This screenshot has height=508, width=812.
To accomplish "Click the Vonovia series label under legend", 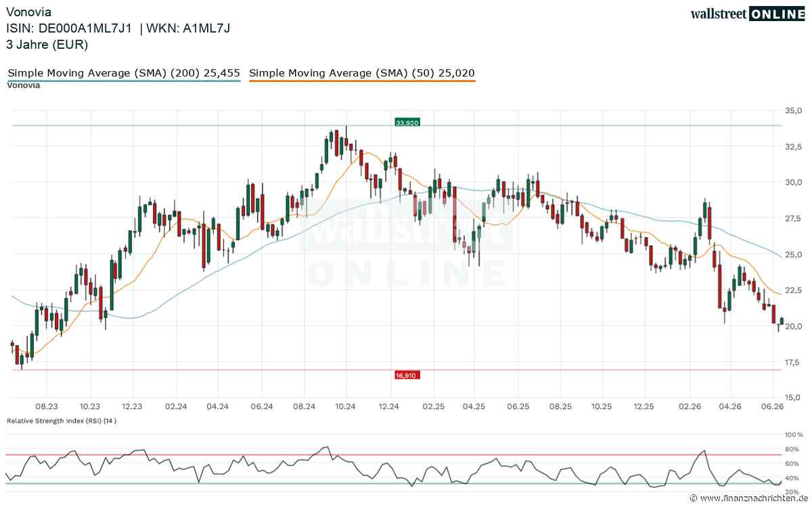I will pyautogui.click(x=24, y=85).
